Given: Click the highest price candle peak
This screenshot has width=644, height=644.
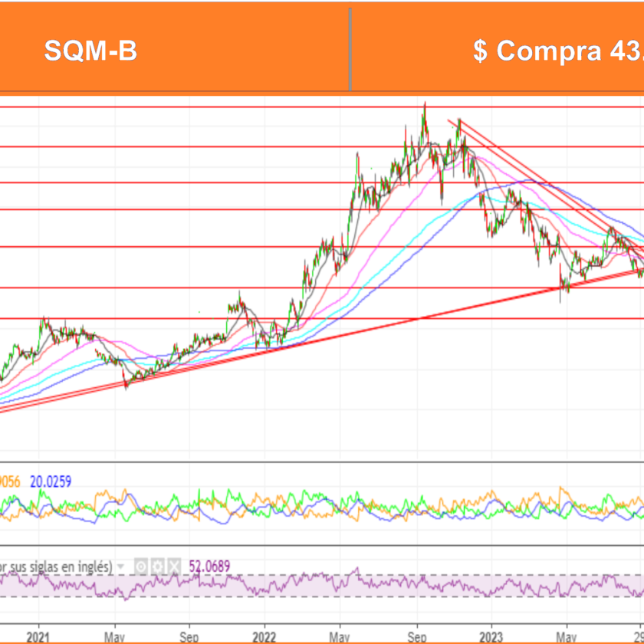Looking at the screenshot, I should pyautogui.click(x=425, y=105).
